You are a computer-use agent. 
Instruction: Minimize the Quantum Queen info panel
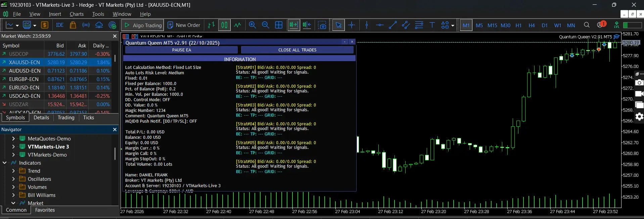tap(344, 42)
